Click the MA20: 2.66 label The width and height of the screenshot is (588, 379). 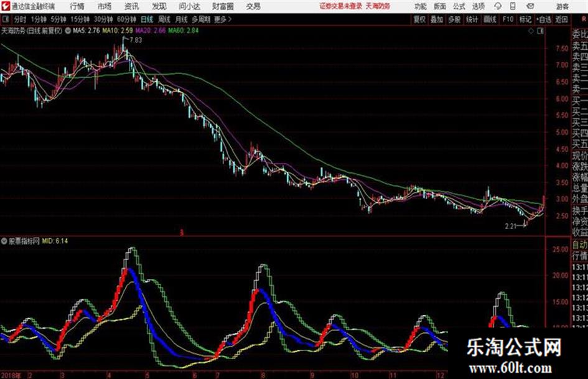(x=151, y=30)
